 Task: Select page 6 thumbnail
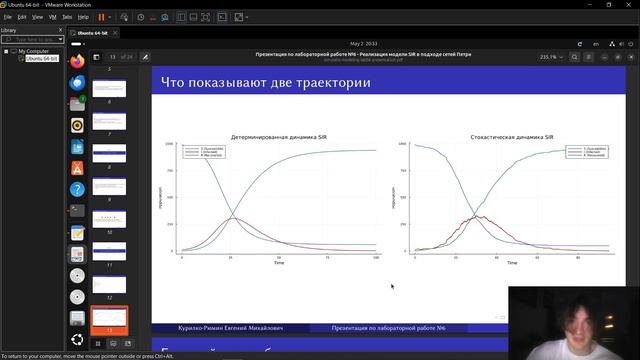point(109,89)
